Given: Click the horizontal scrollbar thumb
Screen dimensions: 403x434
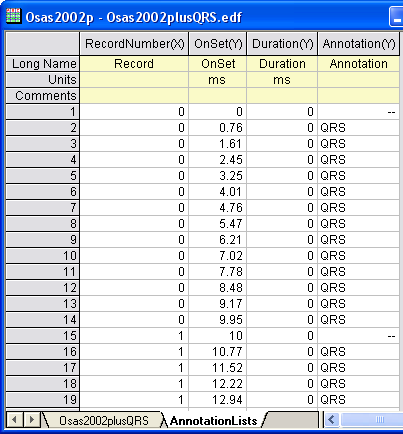Looking at the screenshot, I should [x=372, y=420].
